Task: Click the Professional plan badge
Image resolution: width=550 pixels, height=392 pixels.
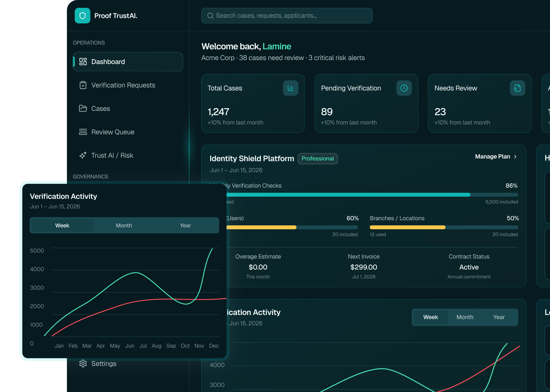Action: coord(318,159)
